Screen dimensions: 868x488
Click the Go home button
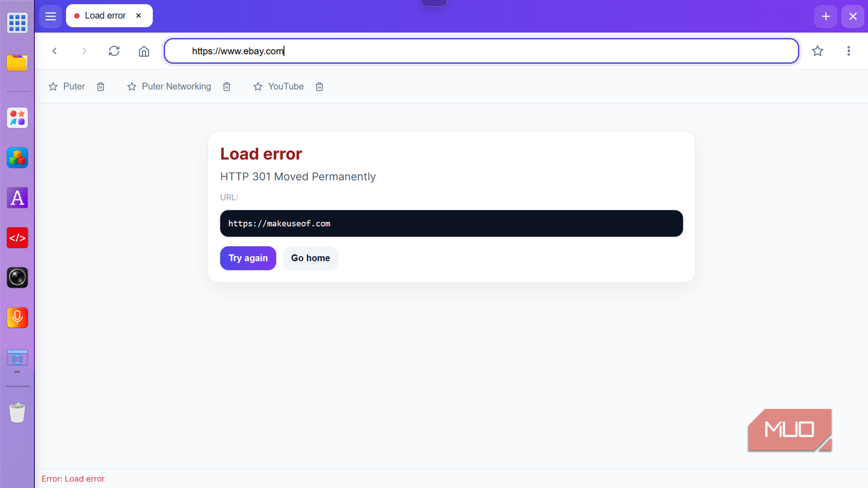click(311, 258)
